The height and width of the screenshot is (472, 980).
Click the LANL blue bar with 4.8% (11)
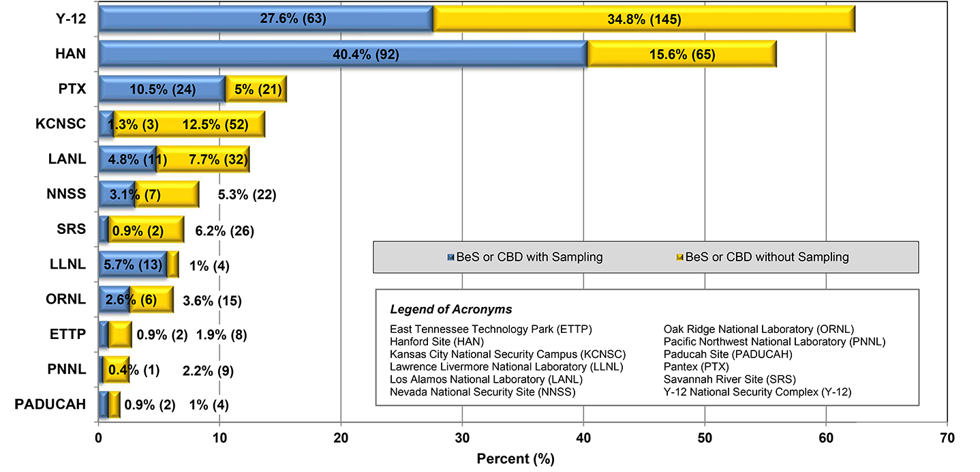click(x=128, y=159)
